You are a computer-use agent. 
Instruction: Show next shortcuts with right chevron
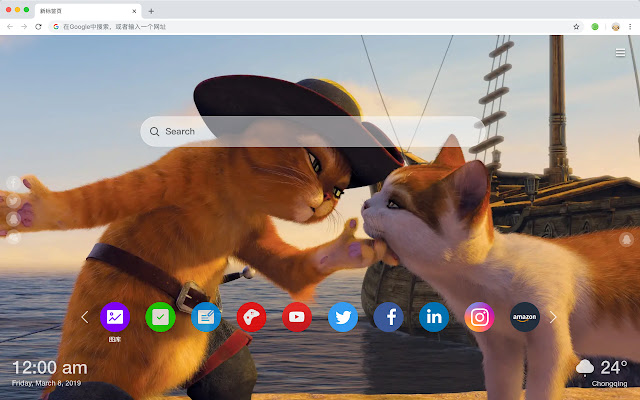(553, 317)
